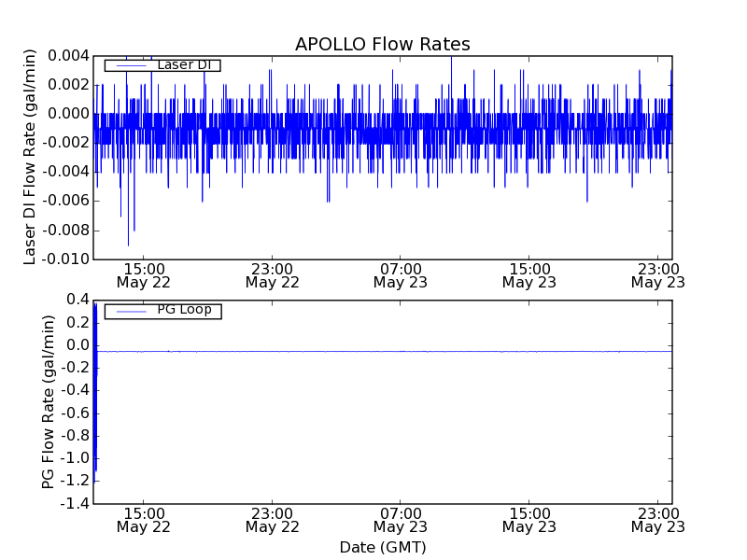The image size is (747, 560).
Task: Select 15:00 May 22 tick on upper plot
Action: tap(143, 274)
